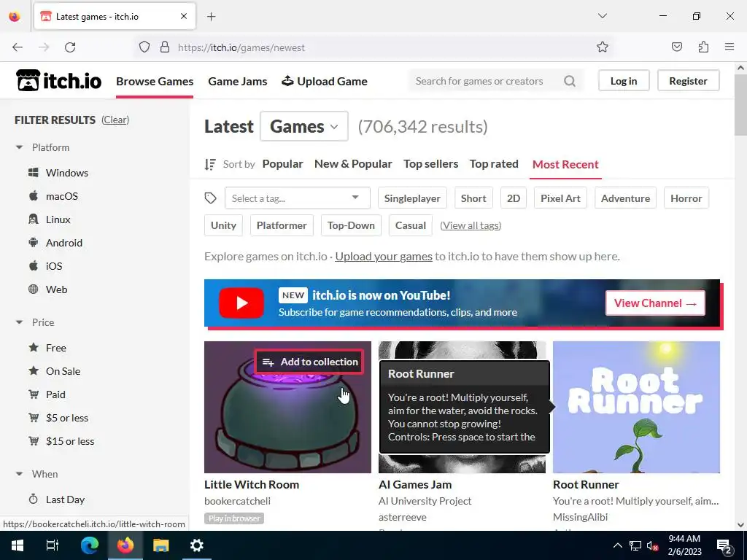Filter by the Horror tag
Viewport: 747px width, 560px height.
[686, 198]
